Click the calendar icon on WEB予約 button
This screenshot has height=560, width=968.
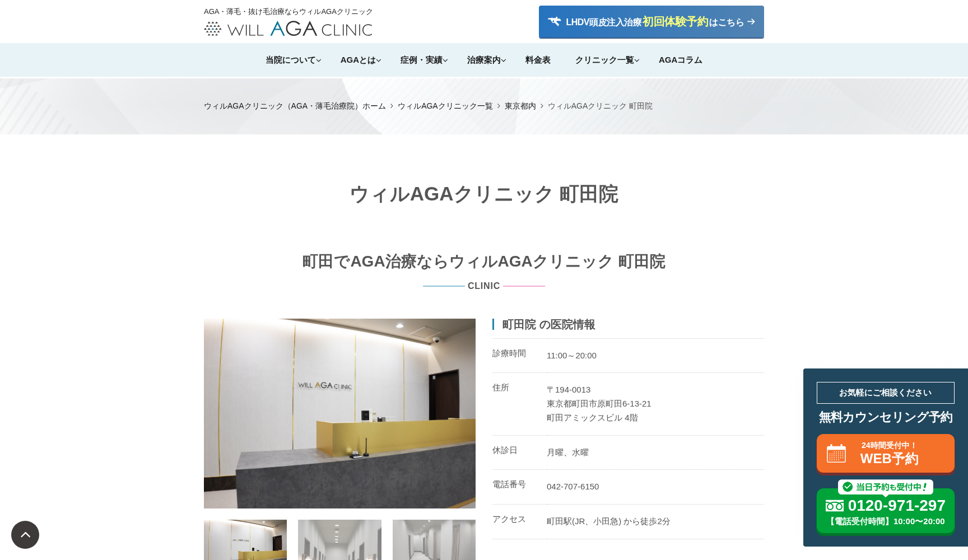point(837,453)
